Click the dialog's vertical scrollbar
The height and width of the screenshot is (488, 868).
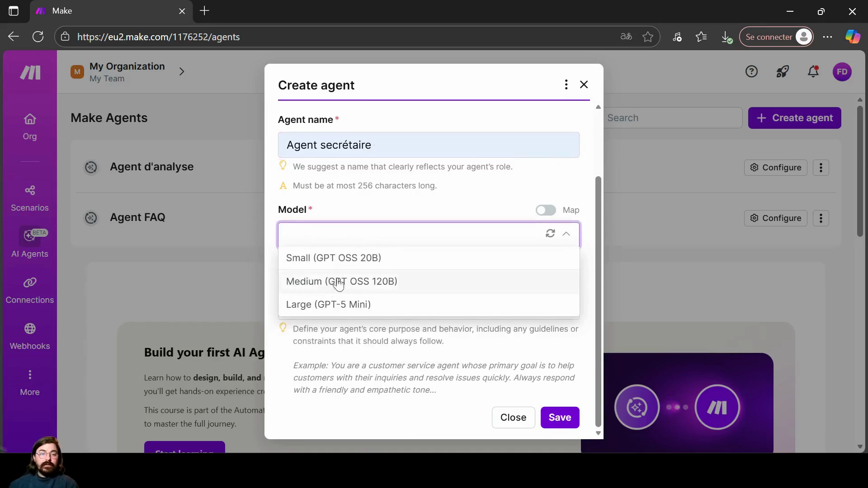(x=598, y=300)
